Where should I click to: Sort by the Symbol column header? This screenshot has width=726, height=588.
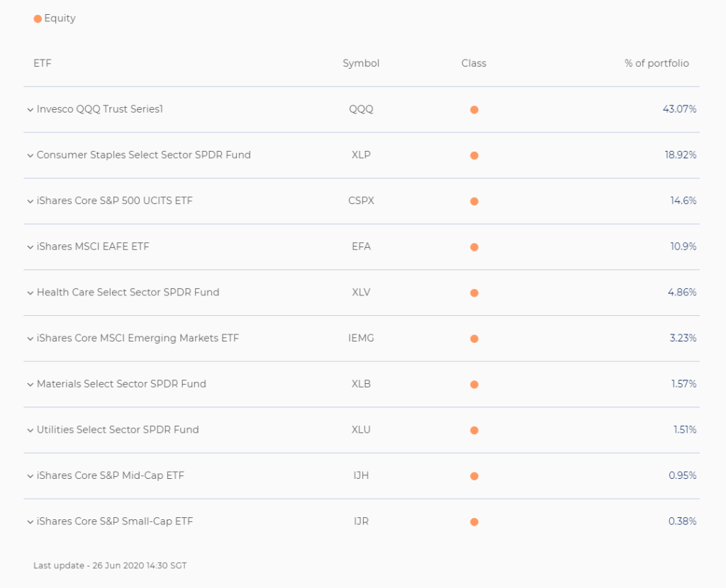[x=361, y=63]
